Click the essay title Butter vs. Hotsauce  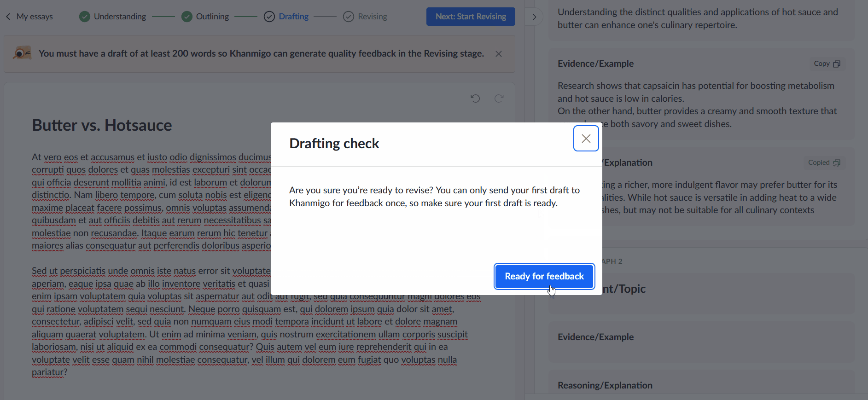(102, 125)
